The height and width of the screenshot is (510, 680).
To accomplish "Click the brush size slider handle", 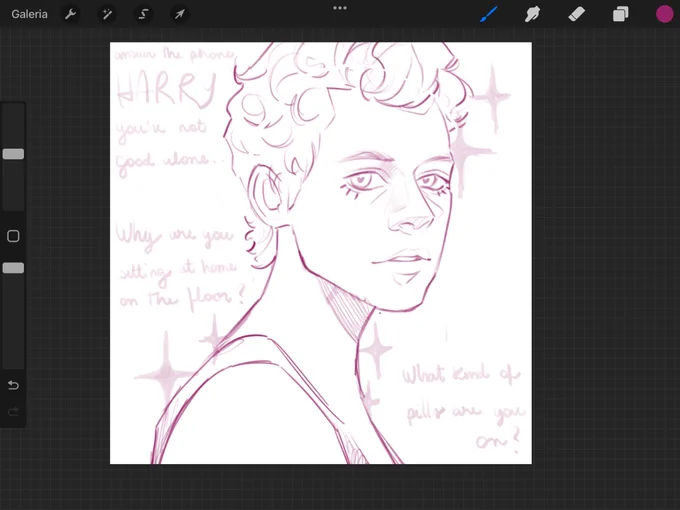I will (x=13, y=154).
